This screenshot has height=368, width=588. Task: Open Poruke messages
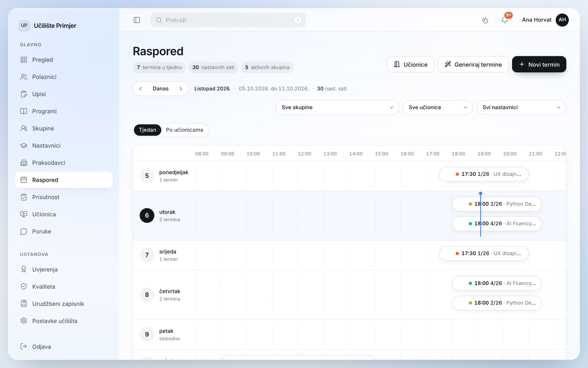[x=64, y=231]
